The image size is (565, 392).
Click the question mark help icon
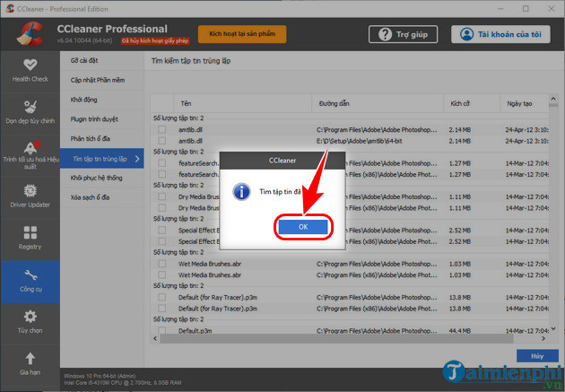[385, 34]
